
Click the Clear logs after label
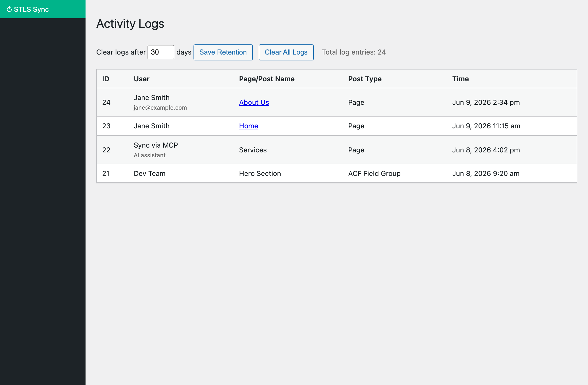[121, 52]
